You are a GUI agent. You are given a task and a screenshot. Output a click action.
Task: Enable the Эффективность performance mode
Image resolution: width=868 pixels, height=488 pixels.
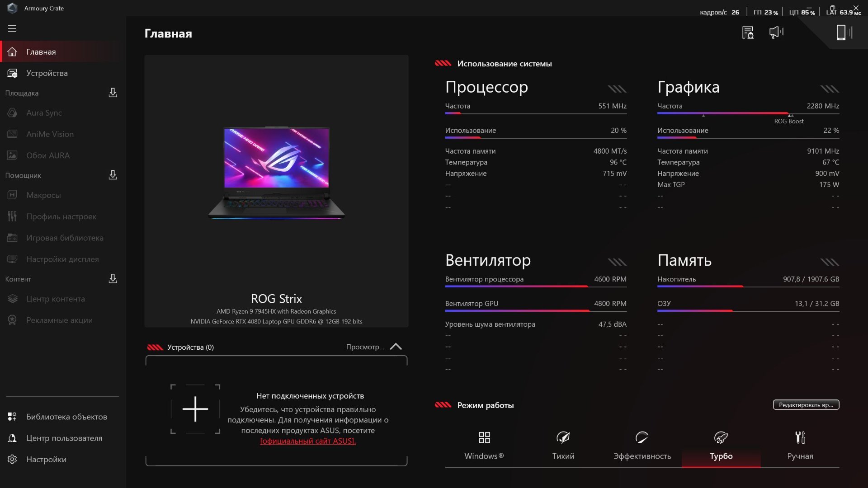tap(642, 446)
